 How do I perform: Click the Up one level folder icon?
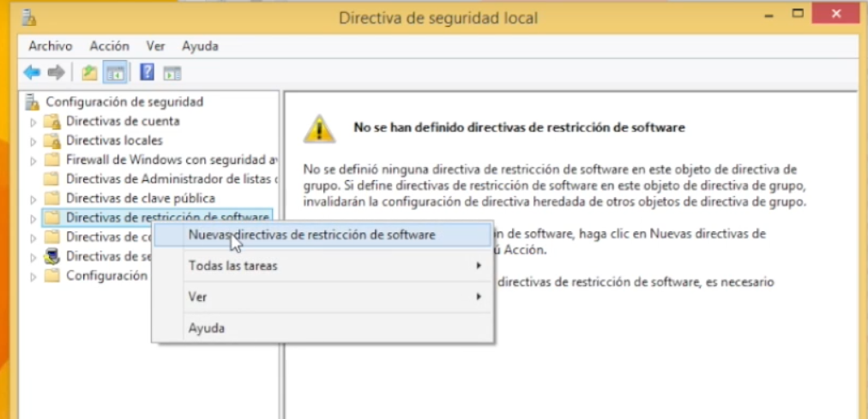point(89,73)
